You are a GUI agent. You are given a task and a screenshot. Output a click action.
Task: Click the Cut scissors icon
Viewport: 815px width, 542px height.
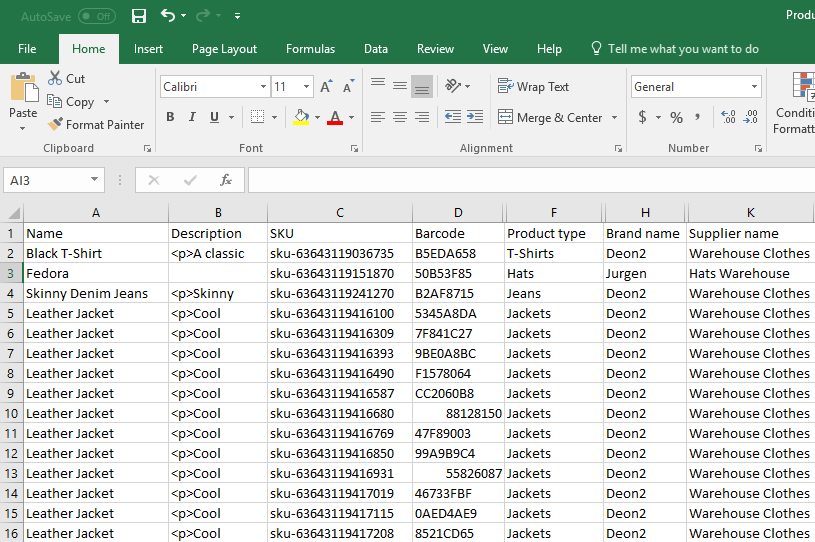tap(55, 79)
